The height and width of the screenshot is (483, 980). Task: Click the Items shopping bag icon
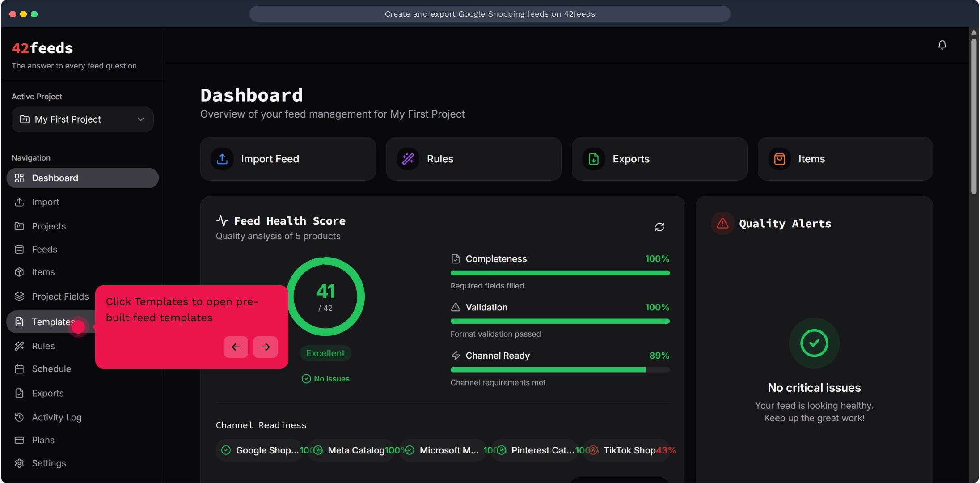click(779, 159)
